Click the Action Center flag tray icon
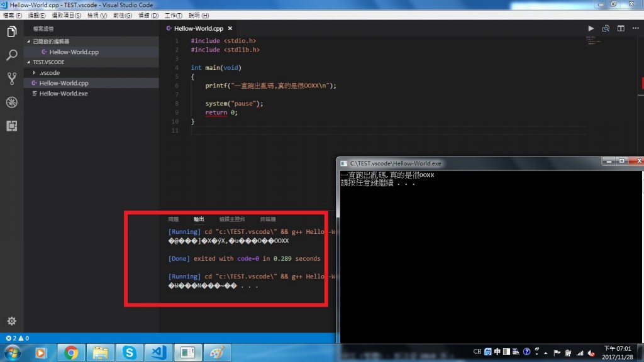Image resolution: width=644 pixels, height=362 pixels. (557, 353)
